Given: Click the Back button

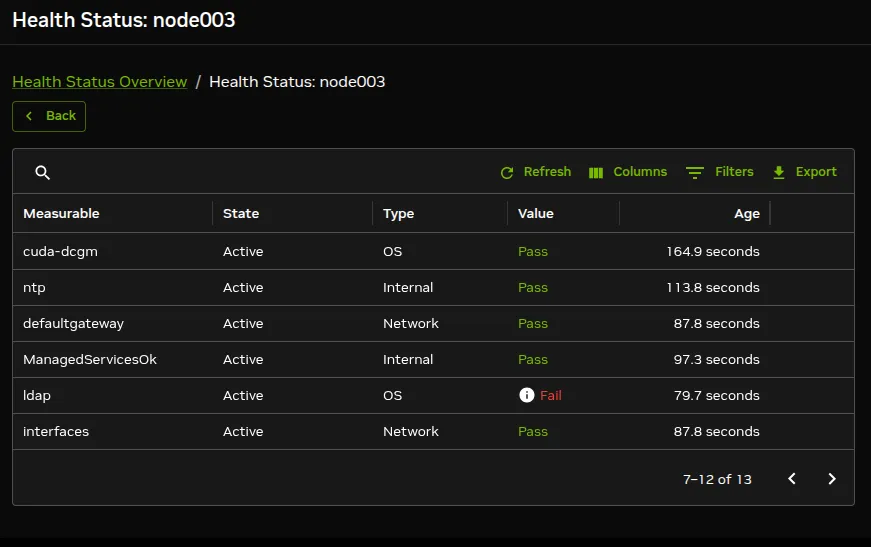Looking at the screenshot, I should coord(49,116).
